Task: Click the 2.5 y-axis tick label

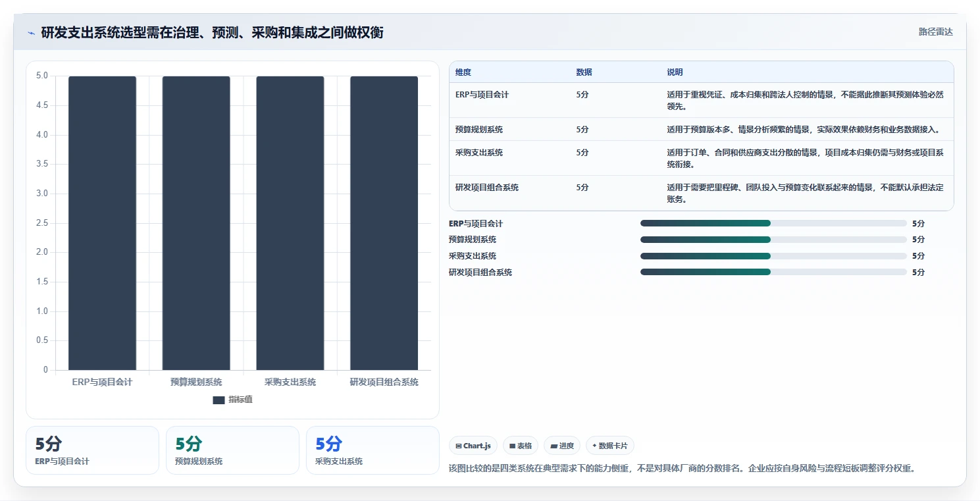Action: coord(41,223)
